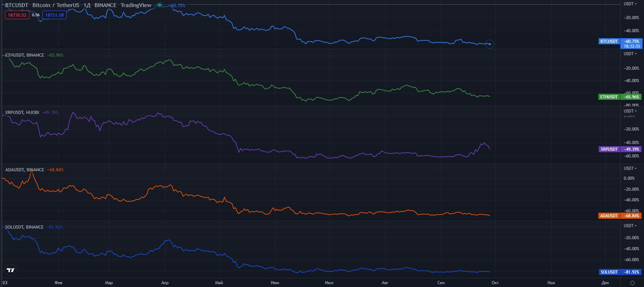
Task: Click the 0.00% tick on ADAUSDT pane axis
Action: [x=629, y=178]
